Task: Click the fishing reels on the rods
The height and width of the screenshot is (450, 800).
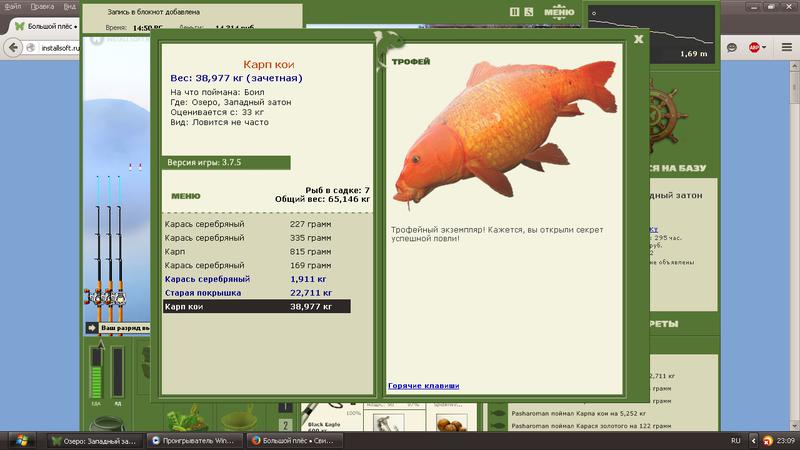Action: 105,296
